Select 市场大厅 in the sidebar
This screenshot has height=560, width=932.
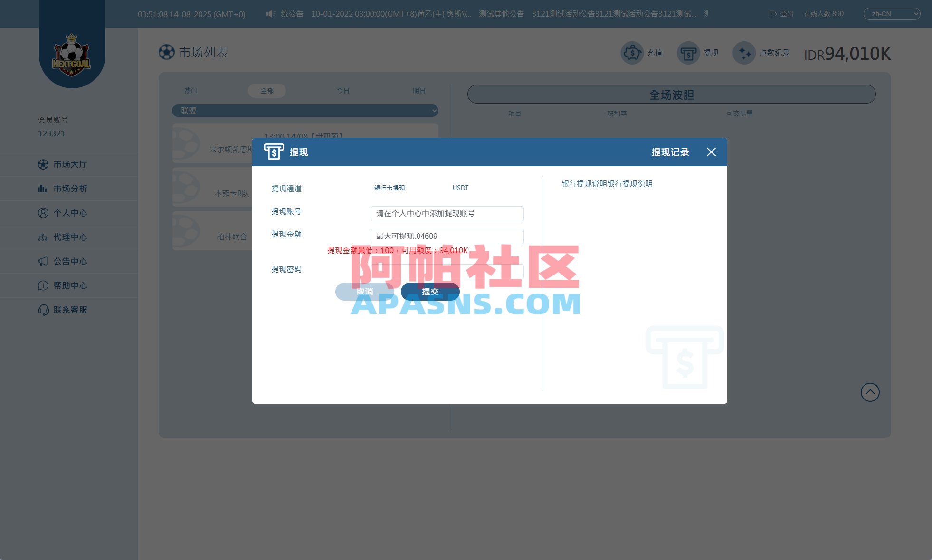[69, 164]
